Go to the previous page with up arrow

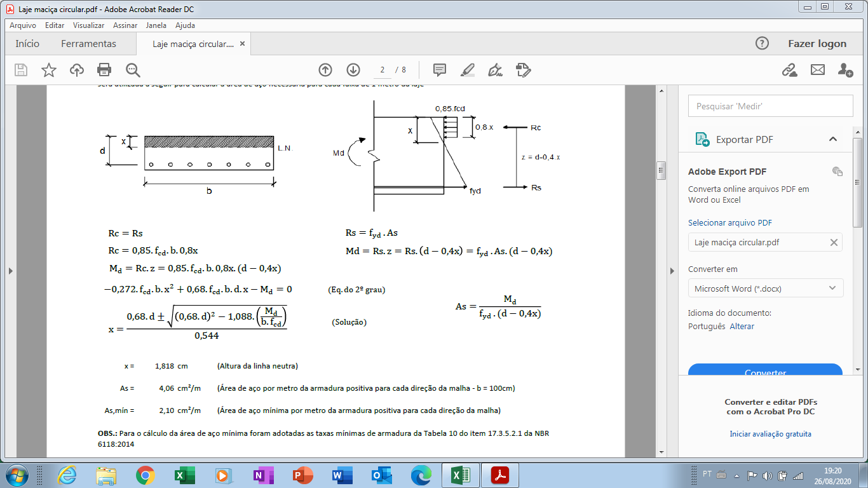coord(325,70)
